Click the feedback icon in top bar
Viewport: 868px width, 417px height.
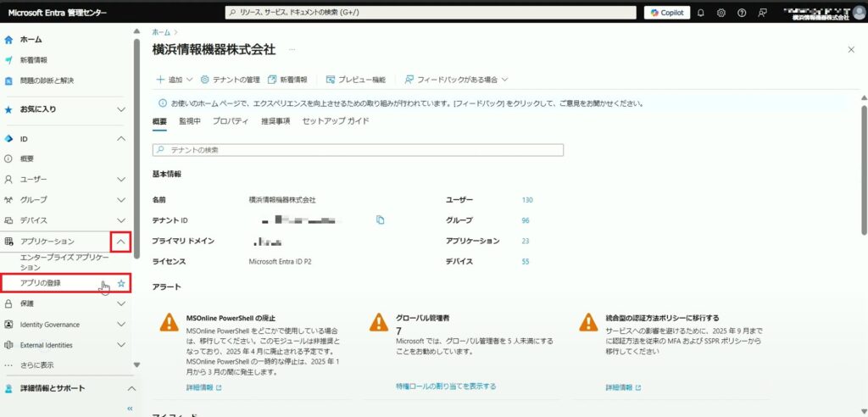point(762,13)
